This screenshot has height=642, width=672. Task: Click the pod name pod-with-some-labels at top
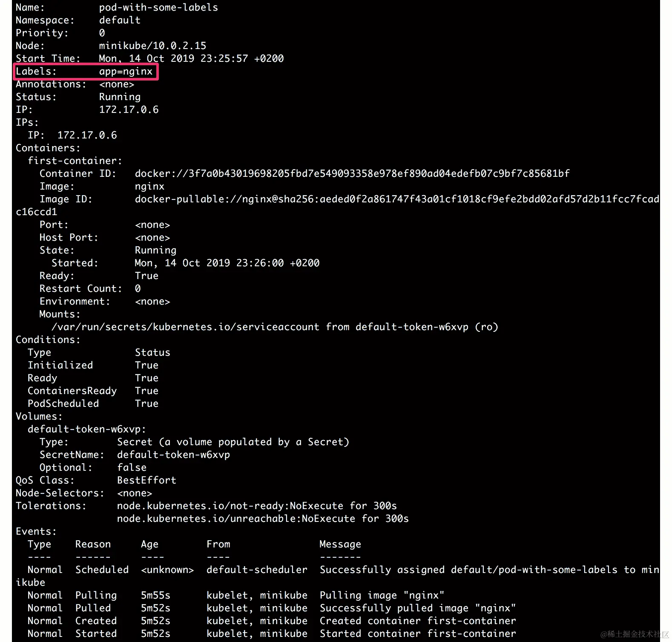158,8
